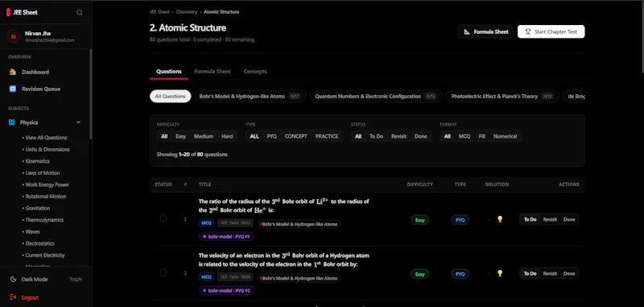Screen dimensions: 644x307
Task: Filter type to CONCEPT
Action: pyautogui.click(x=296, y=136)
